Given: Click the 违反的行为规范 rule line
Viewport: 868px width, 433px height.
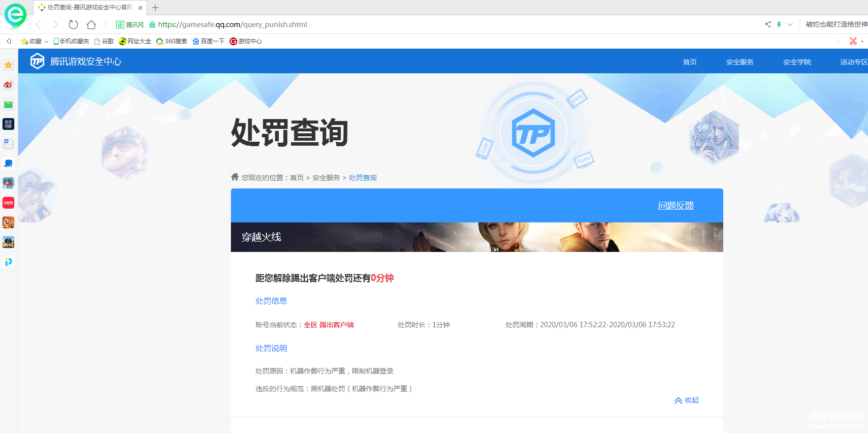Looking at the screenshot, I should [x=334, y=389].
